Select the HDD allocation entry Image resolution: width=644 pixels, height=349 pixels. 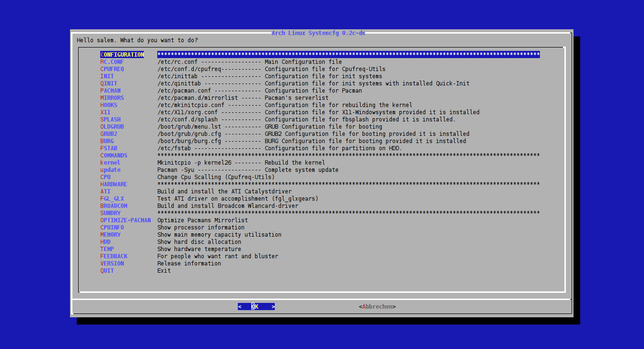[105, 242]
